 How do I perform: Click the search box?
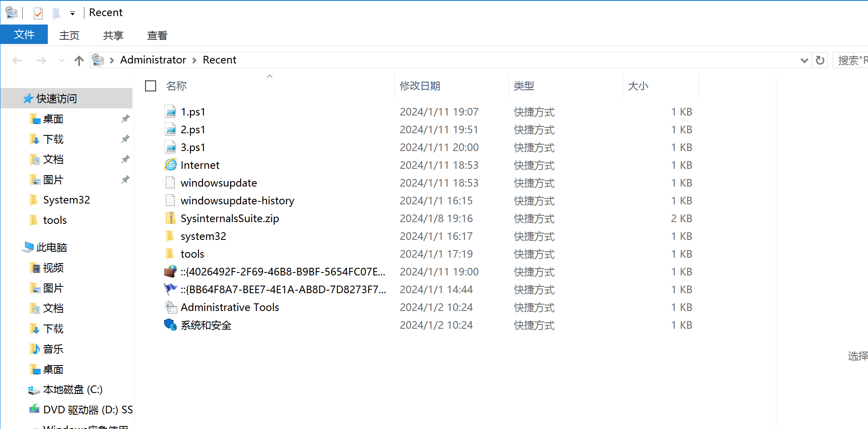coord(851,60)
